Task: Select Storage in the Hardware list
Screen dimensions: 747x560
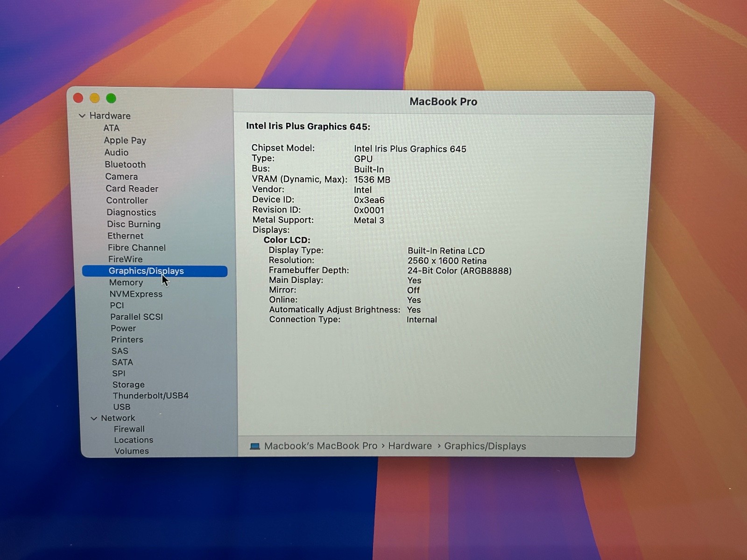Action: tap(128, 385)
